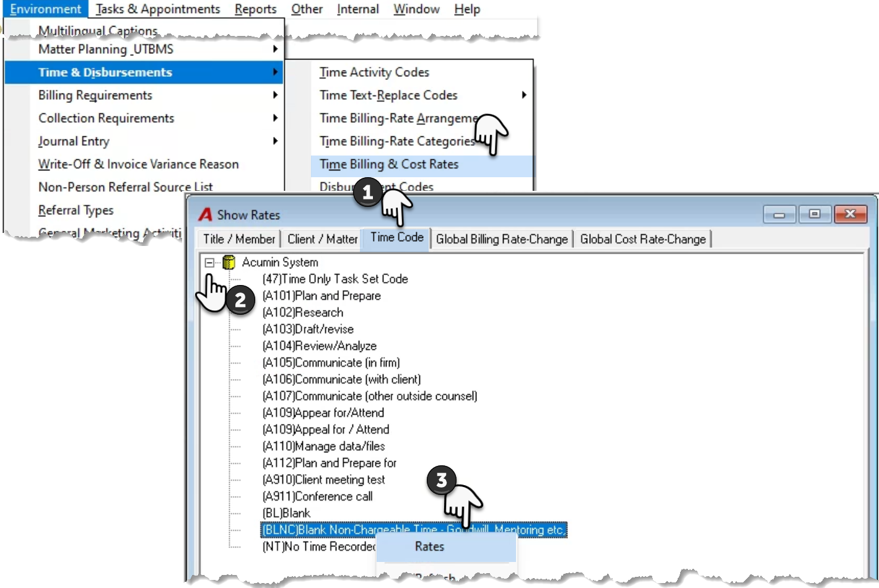
Task: Open the Tasks & Appointments menu
Action: coord(158,9)
